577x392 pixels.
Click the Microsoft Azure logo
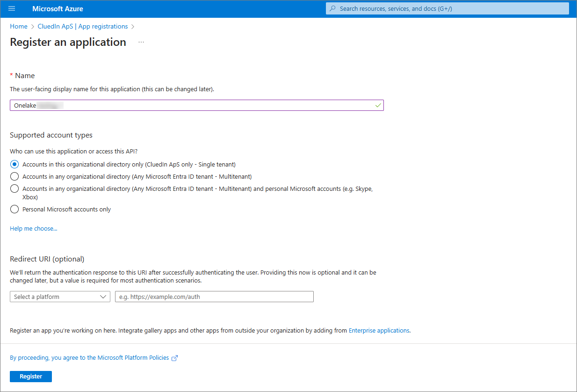[x=58, y=8]
